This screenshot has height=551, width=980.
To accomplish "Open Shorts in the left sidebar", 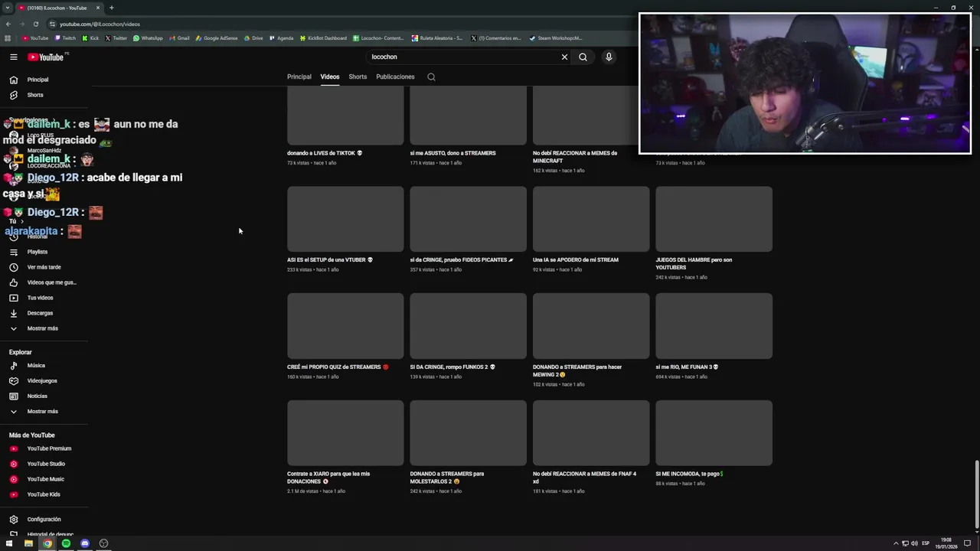I will (x=35, y=95).
